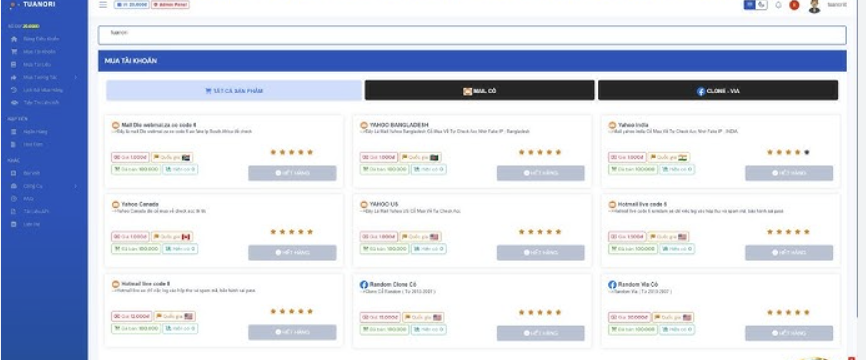Click HẾT HÀNG on Random Via Cổ card
866x360 pixels.
point(789,333)
